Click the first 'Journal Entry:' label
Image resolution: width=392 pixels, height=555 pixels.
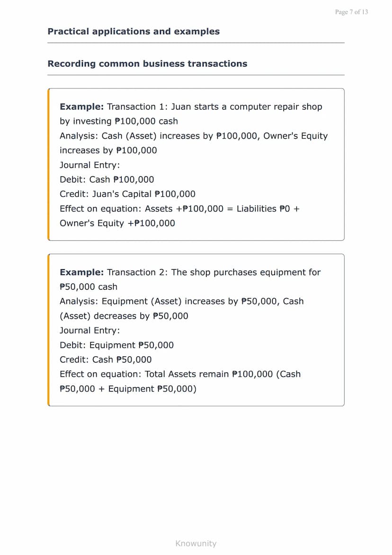90,165
